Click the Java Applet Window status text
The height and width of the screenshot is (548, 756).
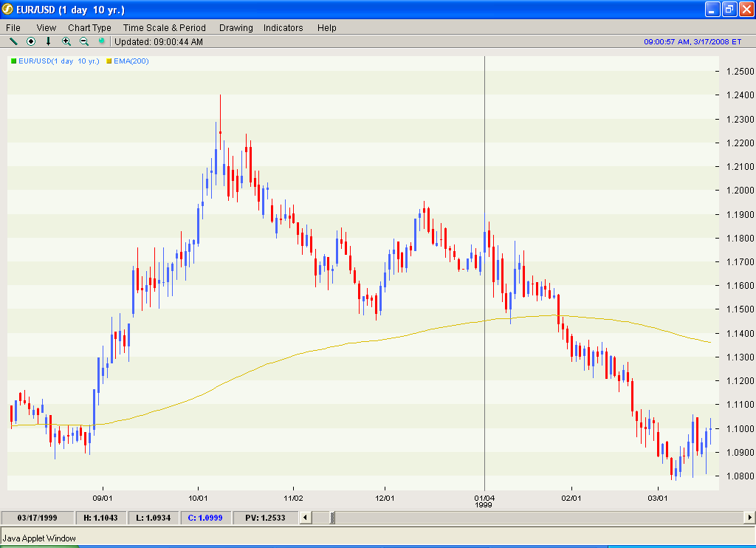click(39, 538)
